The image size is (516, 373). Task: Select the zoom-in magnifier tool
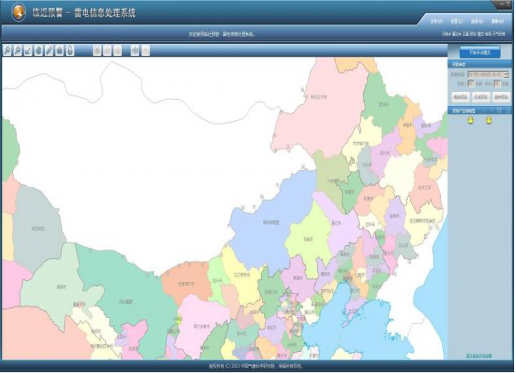7,50
